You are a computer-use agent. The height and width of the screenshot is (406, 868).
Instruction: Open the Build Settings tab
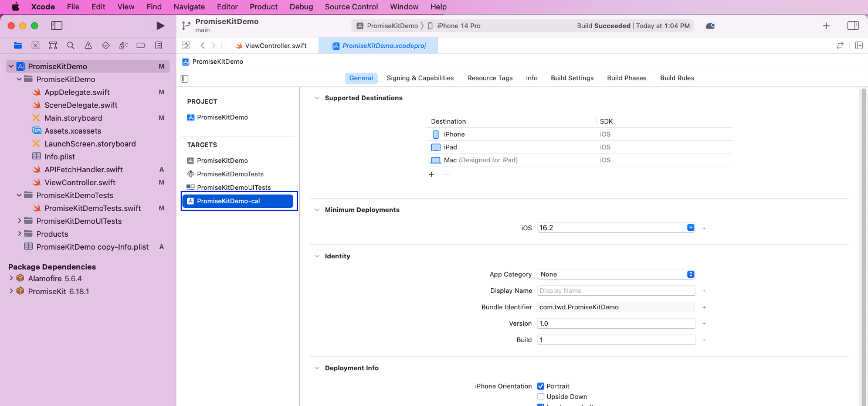point(572,78)
